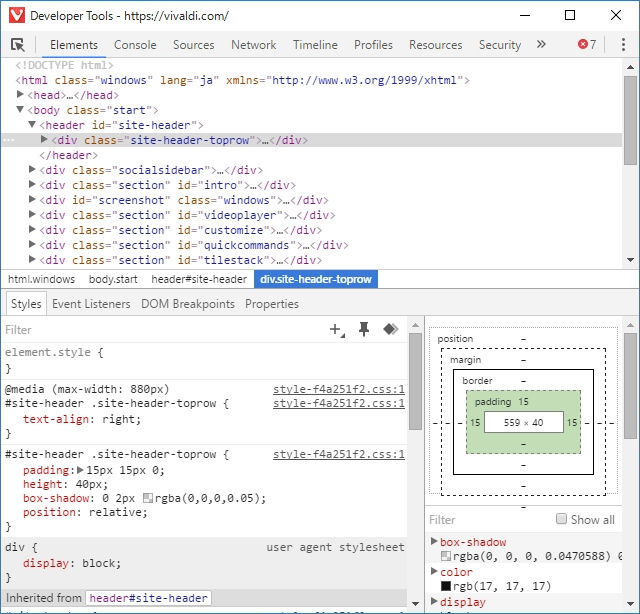Expand the head element node
Image resolution: width=640 pixels, height=614 pixels.
pyautogui.click(x=20, y=94)
